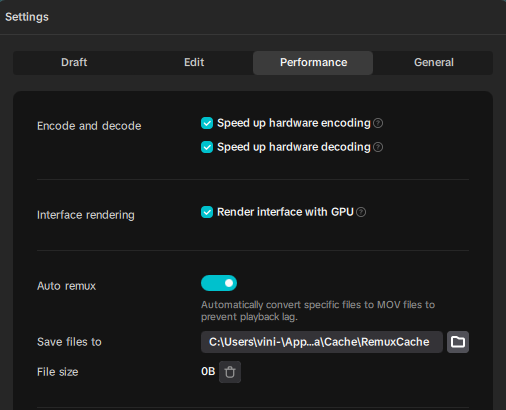
Task: Open the help icon beside hardware decoding
Action: pos(378,147)
